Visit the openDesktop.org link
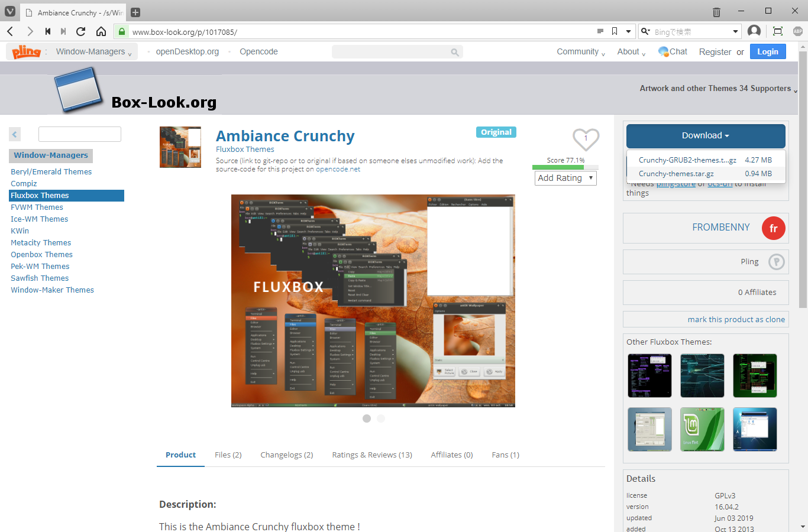This screenshot has width=808, height=532. (x=188, y=52)
